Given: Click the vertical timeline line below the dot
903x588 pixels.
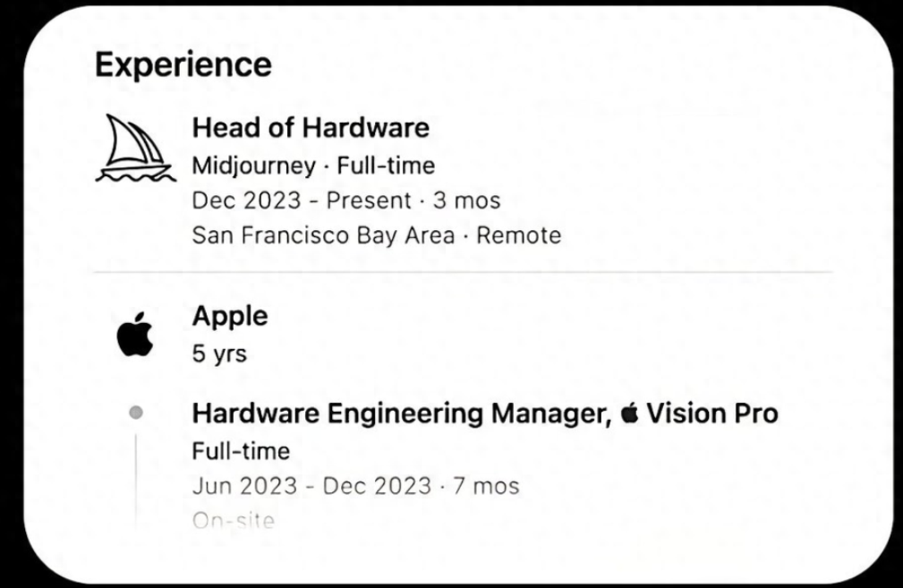Looking at the screenshot, I should (136, 481).
